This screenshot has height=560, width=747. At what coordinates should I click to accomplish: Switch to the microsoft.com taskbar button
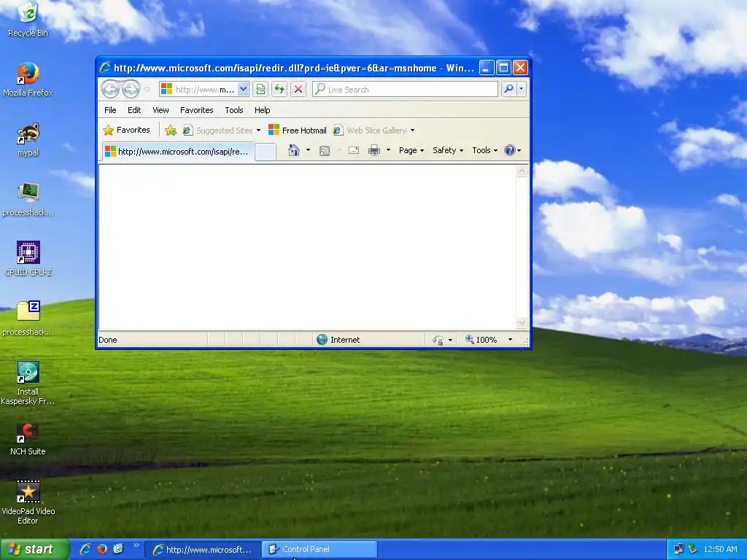tap(202, 550)
